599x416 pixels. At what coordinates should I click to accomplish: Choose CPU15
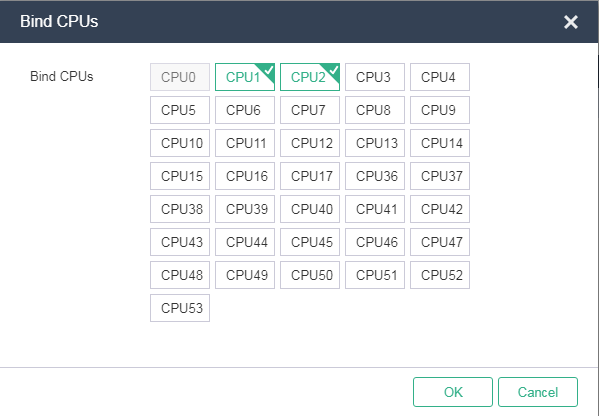[x=180, y=176]
